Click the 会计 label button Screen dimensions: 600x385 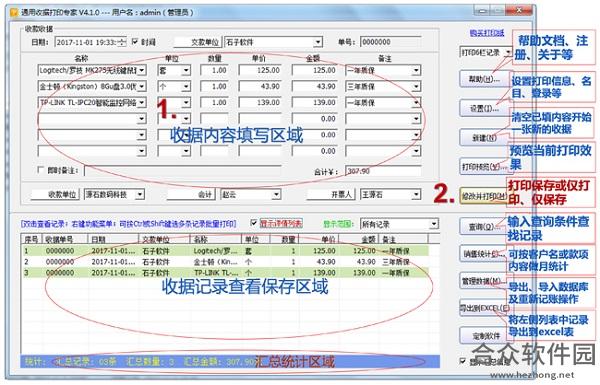pos(191,195)
